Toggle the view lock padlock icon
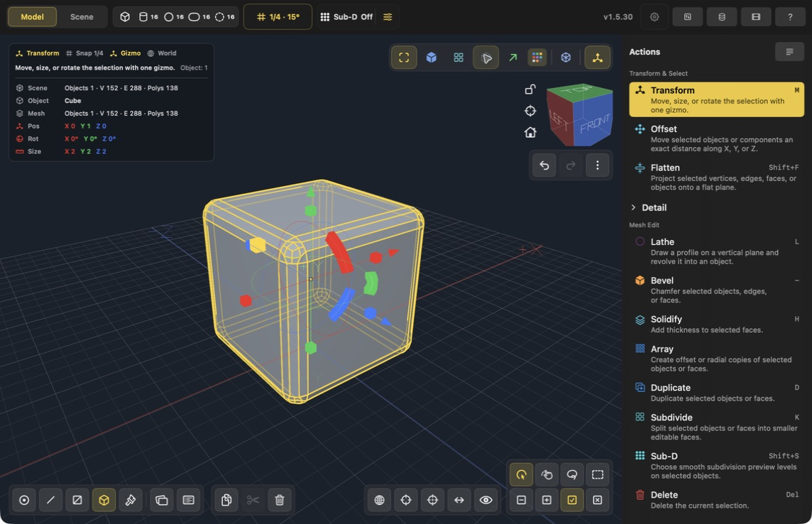The width and height of the screenshot is (812, 524). [530, 89]
